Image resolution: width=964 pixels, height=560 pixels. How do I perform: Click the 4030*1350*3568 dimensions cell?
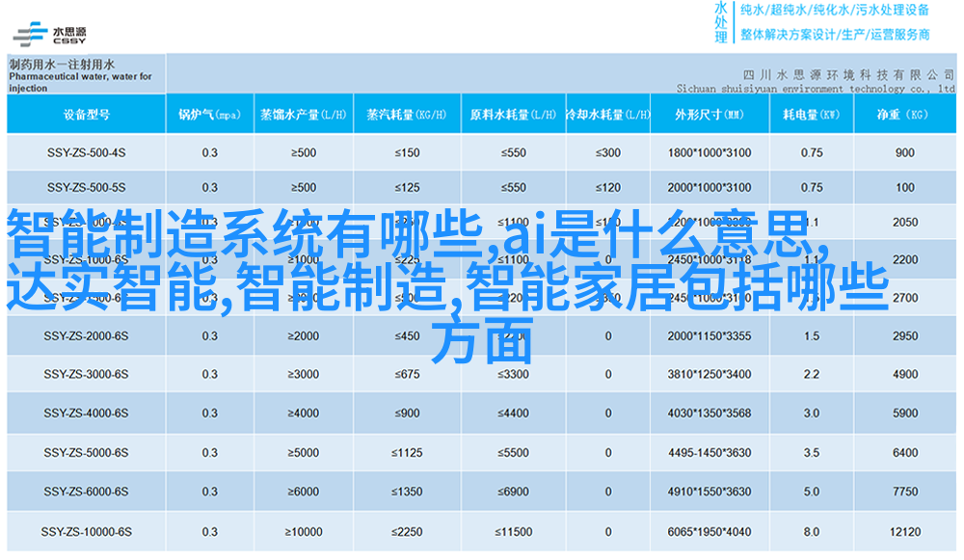pyautogui.click(x=710, y=413)
